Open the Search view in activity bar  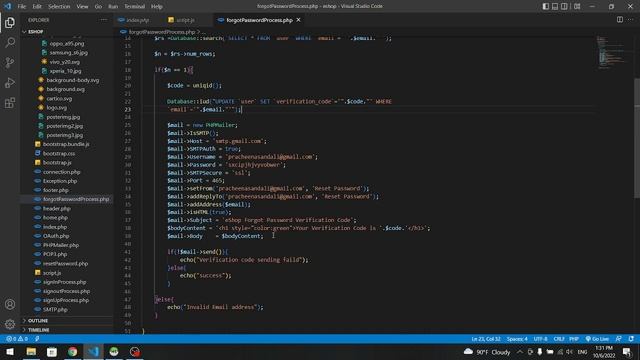[x=10, y=42]
